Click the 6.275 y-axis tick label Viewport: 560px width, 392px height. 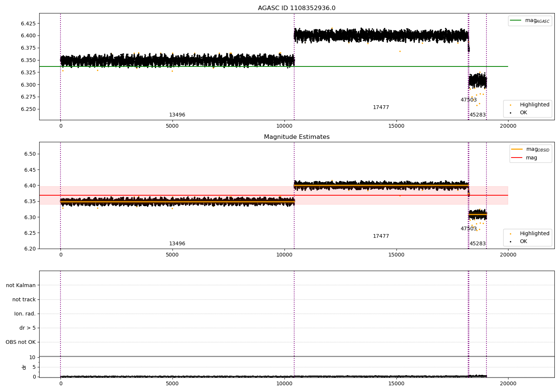coord(28,97)
